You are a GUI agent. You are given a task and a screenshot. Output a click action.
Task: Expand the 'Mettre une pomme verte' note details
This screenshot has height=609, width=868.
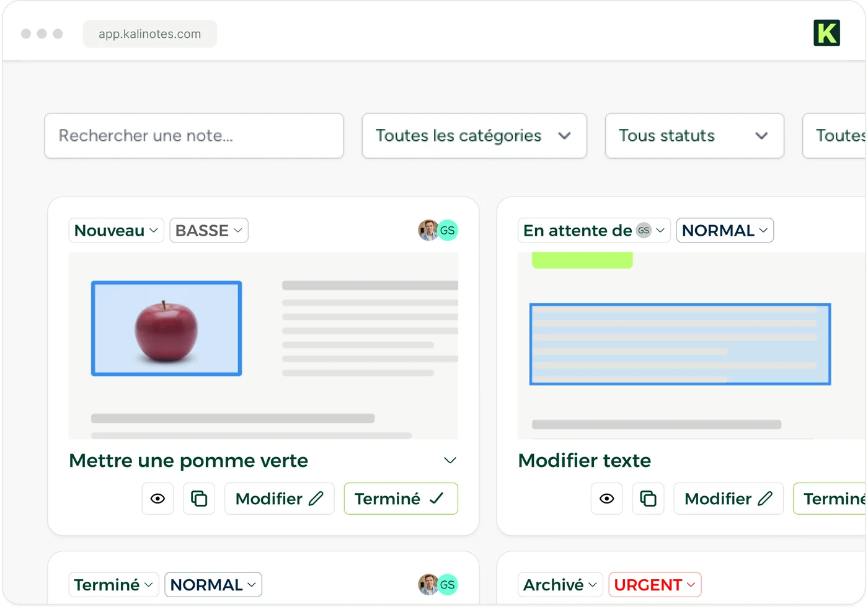[450, 460]
